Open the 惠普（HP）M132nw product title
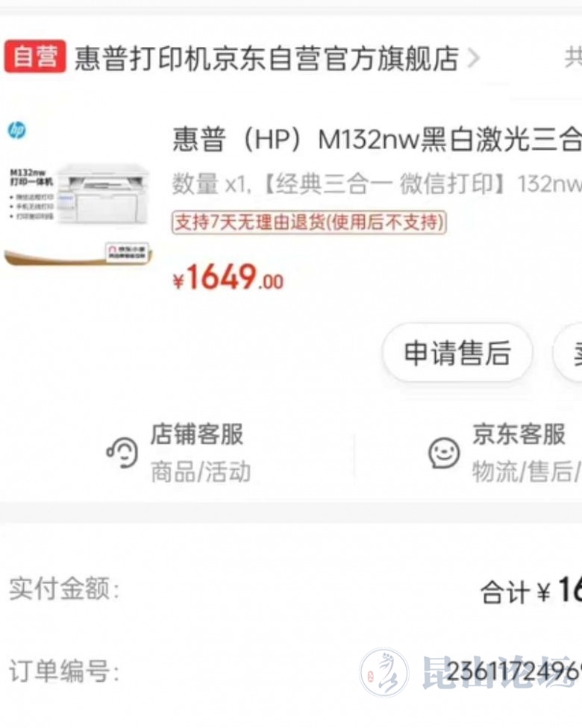The image size is (582, 728). pyautogui.click(x=377, y=139)
